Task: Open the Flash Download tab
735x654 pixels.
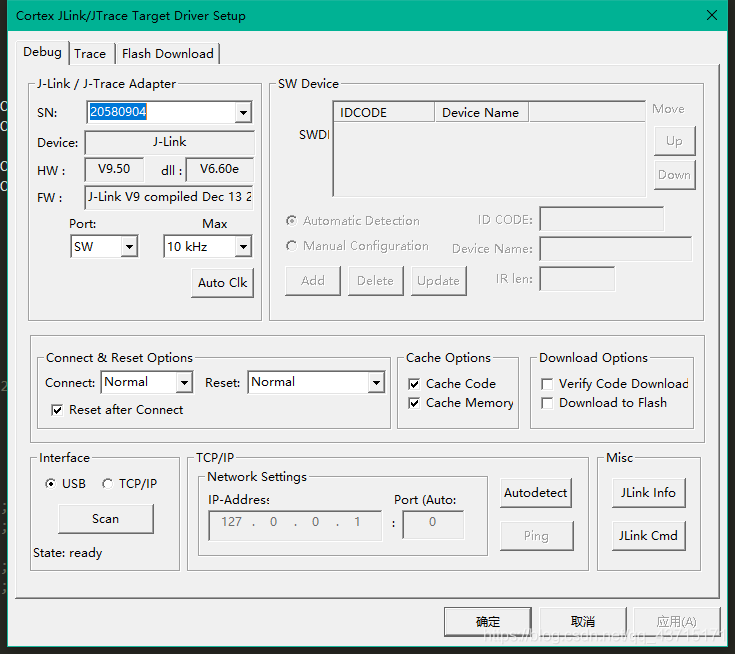Action: coord(168,54)
